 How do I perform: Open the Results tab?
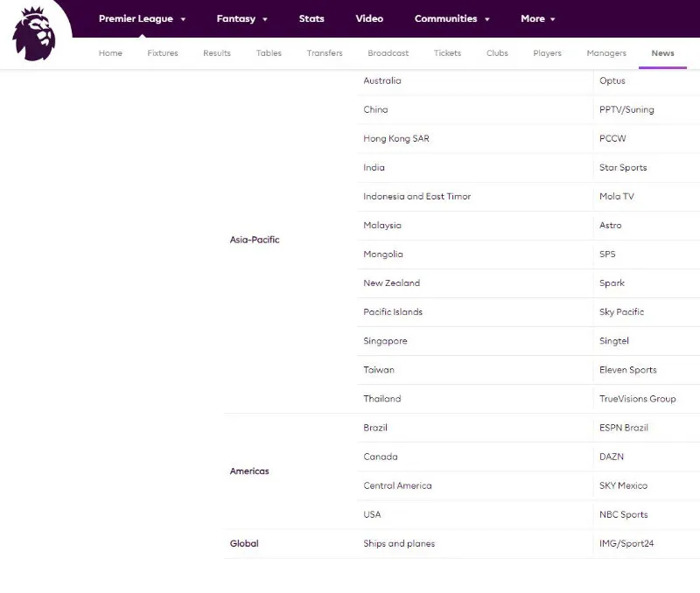click(216, 52)
